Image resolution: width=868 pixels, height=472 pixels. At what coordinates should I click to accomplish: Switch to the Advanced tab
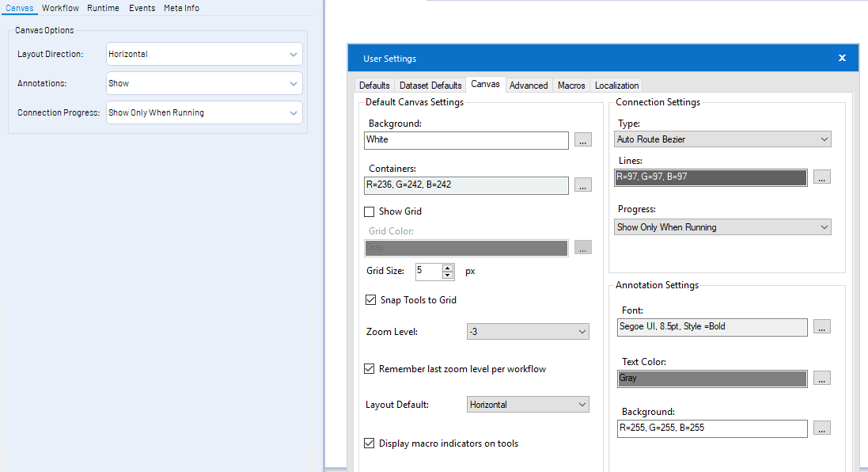[529, 85]
